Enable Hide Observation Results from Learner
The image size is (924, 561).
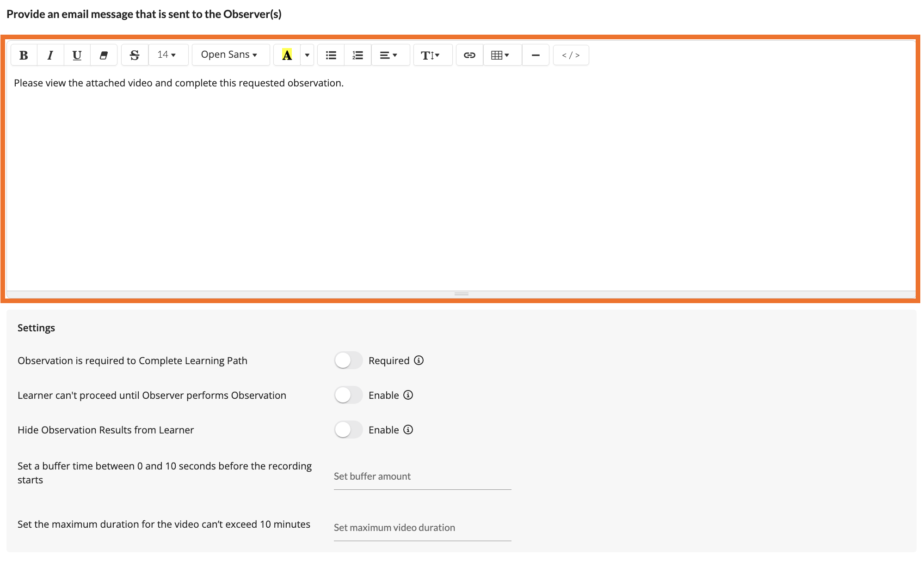(348, 430)
